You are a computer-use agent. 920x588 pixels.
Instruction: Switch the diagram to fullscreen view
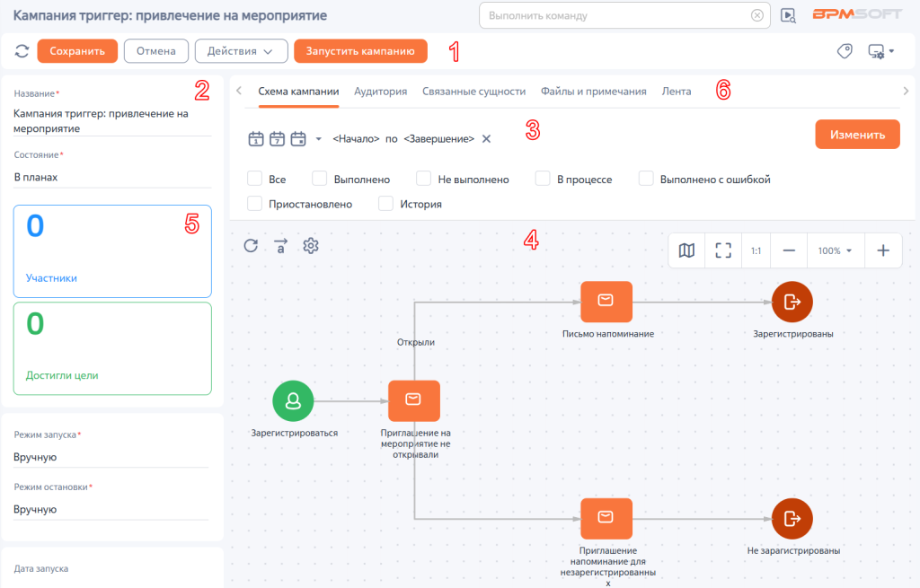point(723,251)
